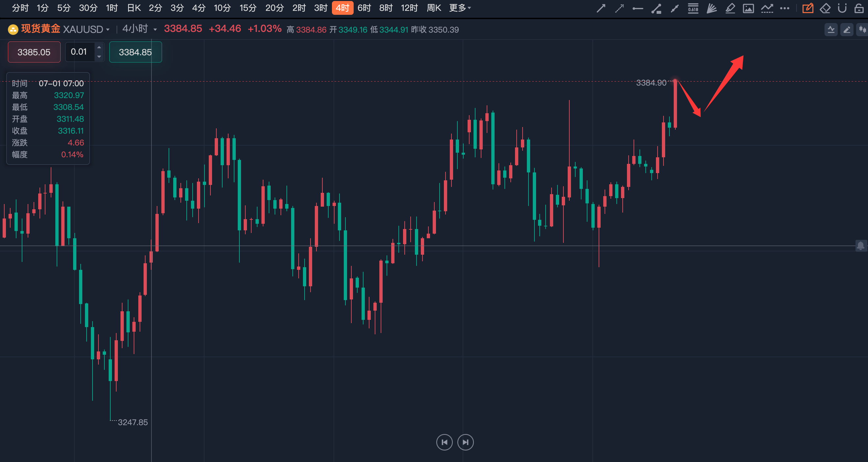Click the red 3385.05 sell price button
Image resolution: width=868 pixels, height=462 pixels.
click(x=34, y=52)
